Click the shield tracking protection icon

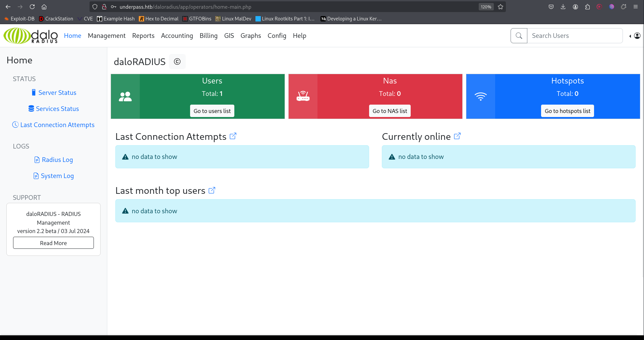(95, 7)
